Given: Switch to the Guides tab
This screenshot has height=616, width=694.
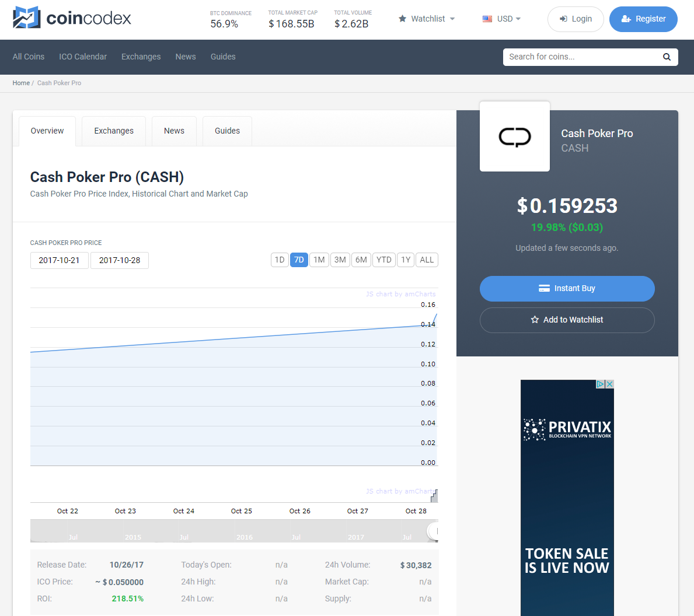Looking at the screenshot, I should pyautogui.click(x=227, y=131).
